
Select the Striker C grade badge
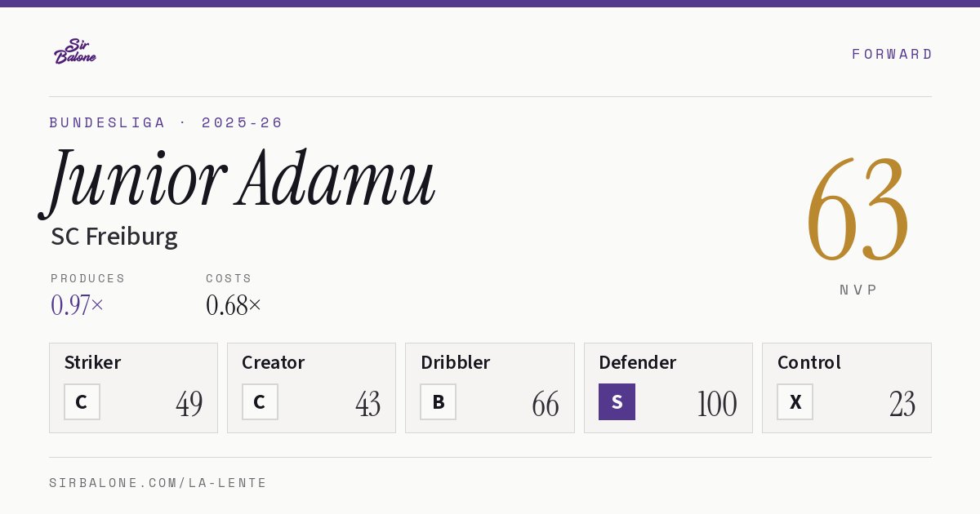click(82, 402)
